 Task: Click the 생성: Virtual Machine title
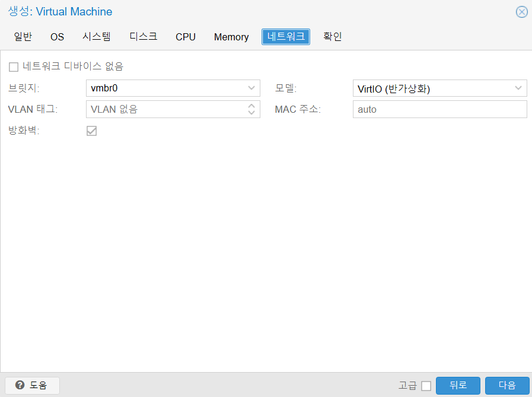coord(60,11)
